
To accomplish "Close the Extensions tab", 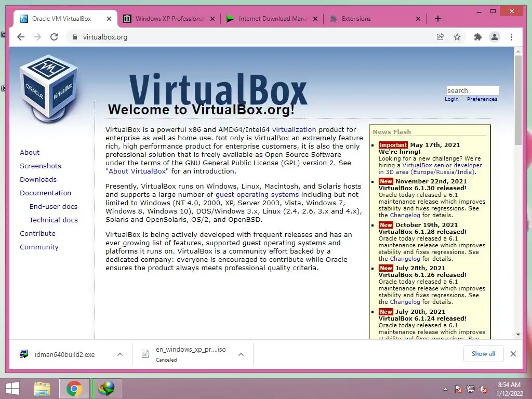I will 418,19.
